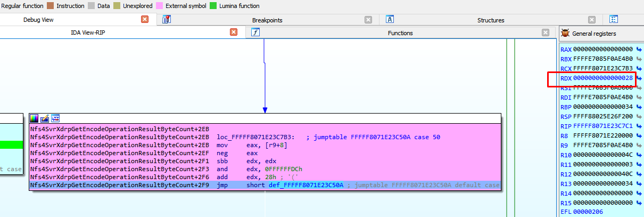
Task: Click the R12 value 000000000000040C
Action: coord(603,174)
